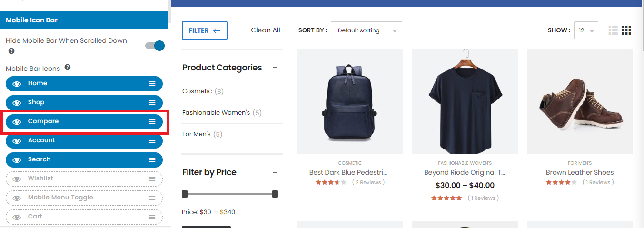
Task: Hide the Account icon via eye toggle
Action: [x=17, y=141]
